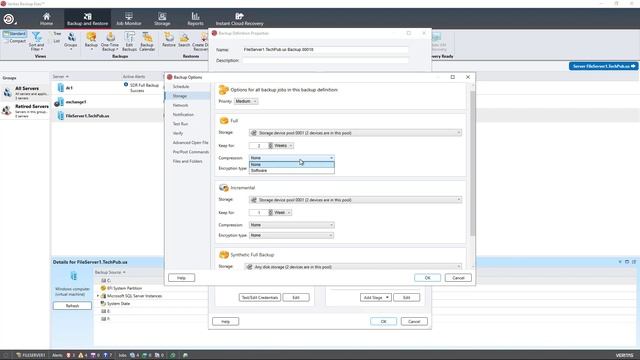Click the Search ribbon icon
The image size is (640, 360).
pyautogui.click(x=184, y=40)
